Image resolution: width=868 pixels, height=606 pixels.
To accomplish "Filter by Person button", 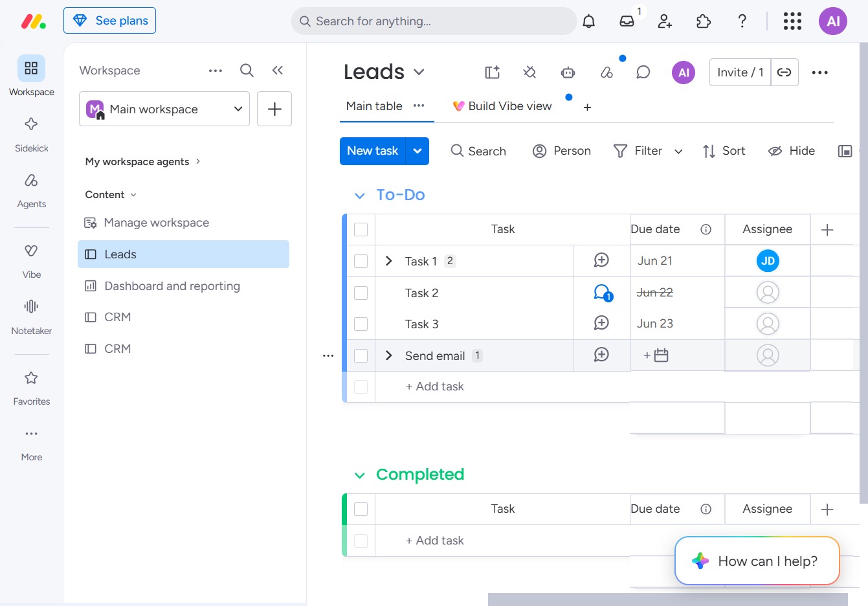I will coord(562,151).
